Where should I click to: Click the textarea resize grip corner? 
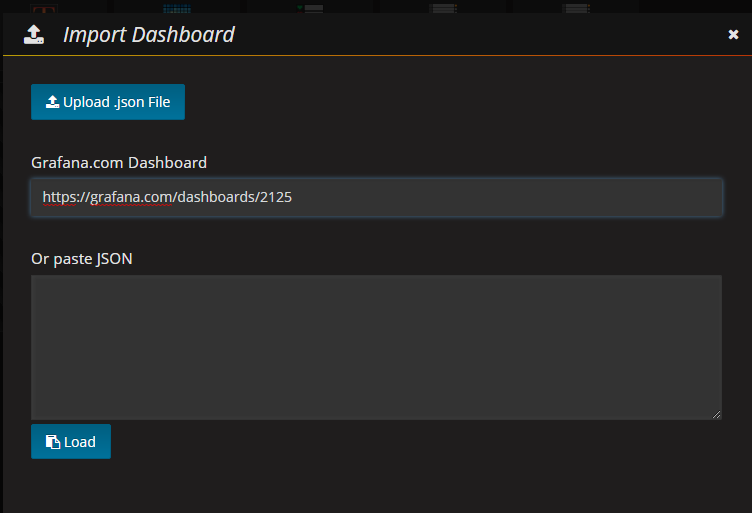pyautogui.click(x=717, y=415)
